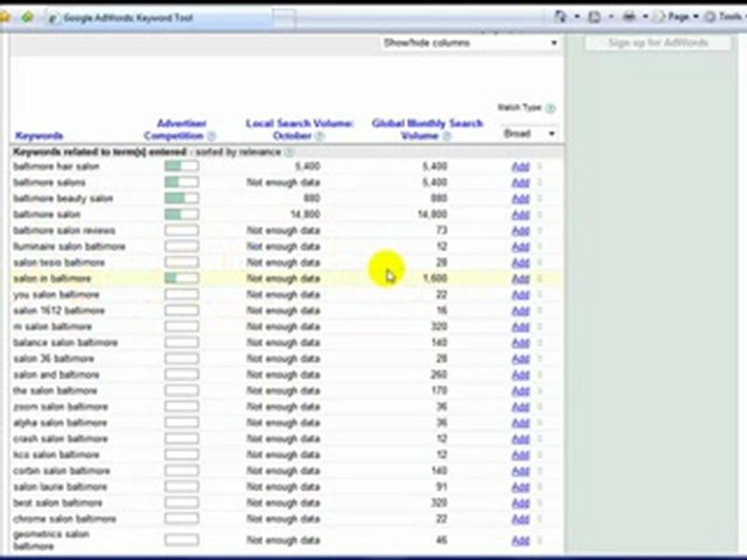Screen dimensions: 747x560
Task: Add the keyword baltimore salons
Action: [x=521, y=182]
